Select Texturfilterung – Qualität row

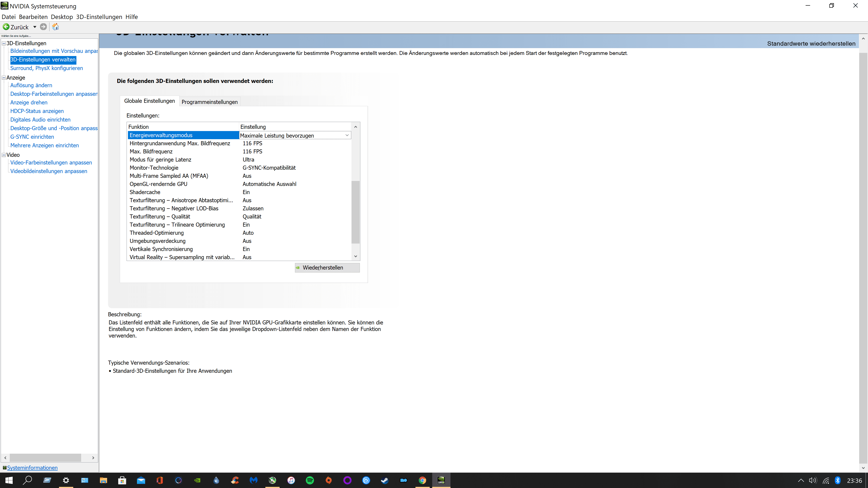(239, 217)
